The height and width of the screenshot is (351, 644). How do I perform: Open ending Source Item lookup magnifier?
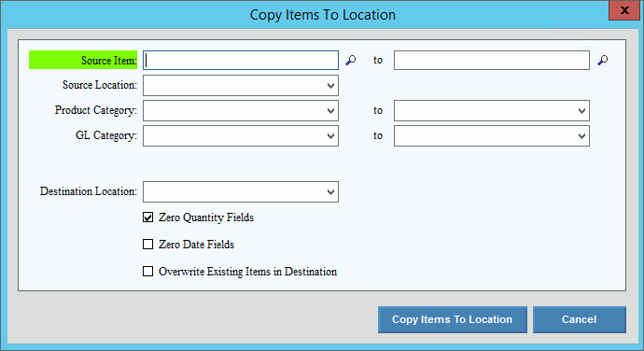click(x=603, y=61)
